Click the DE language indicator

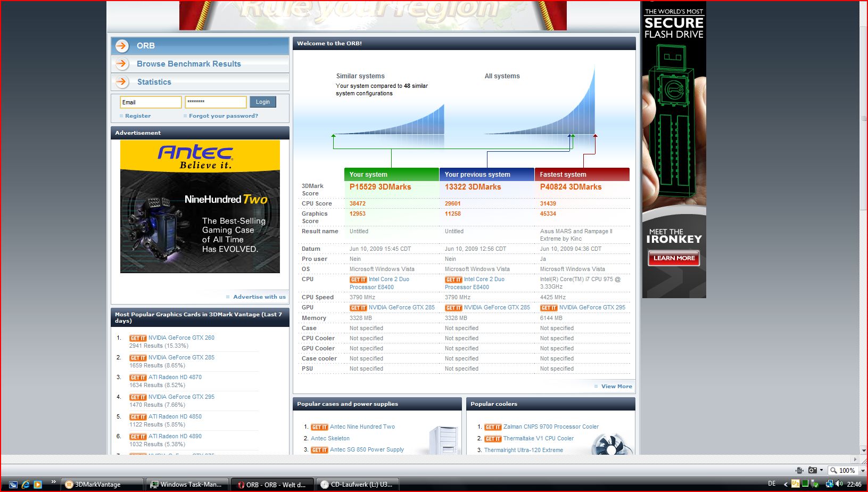coord(772,483)
